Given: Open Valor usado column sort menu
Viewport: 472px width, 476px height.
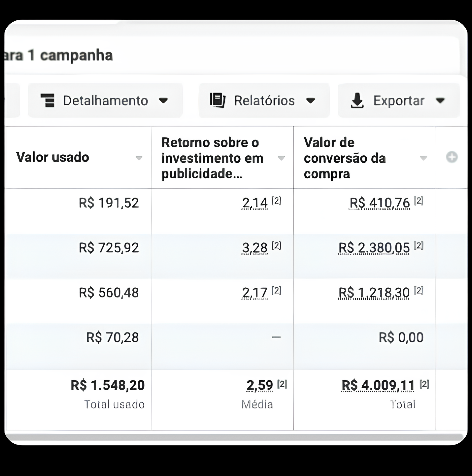Looking at the screenshot, I should [x=139, y=158].
